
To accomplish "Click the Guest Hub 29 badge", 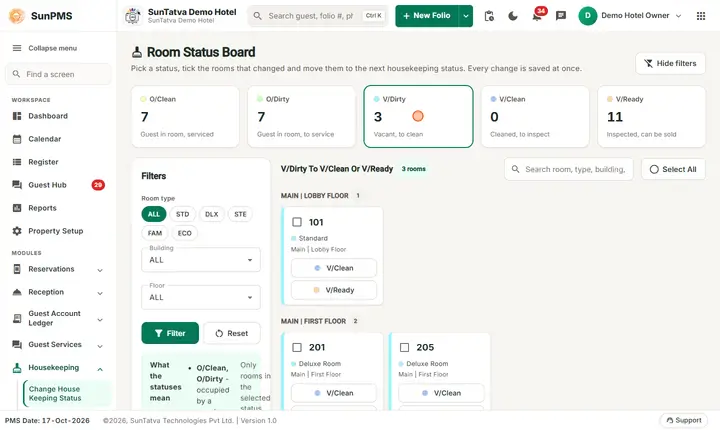I will (98, 185).
